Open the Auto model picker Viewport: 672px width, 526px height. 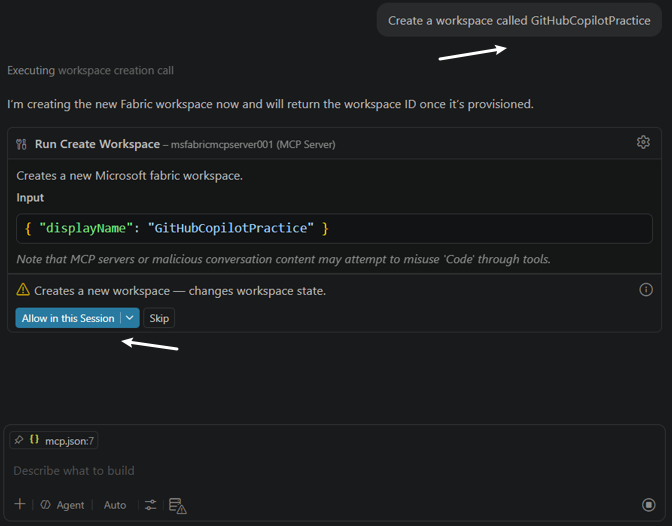[115, 505]
